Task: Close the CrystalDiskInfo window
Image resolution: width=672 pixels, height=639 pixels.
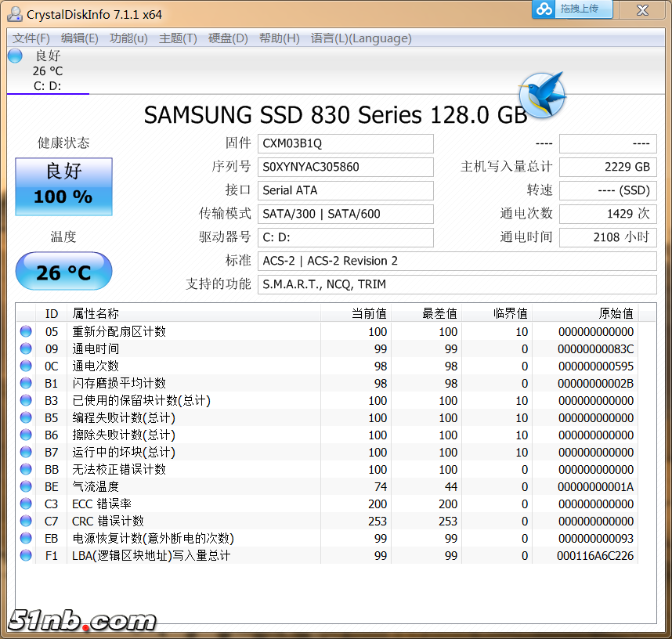Action: pos(642,9)
